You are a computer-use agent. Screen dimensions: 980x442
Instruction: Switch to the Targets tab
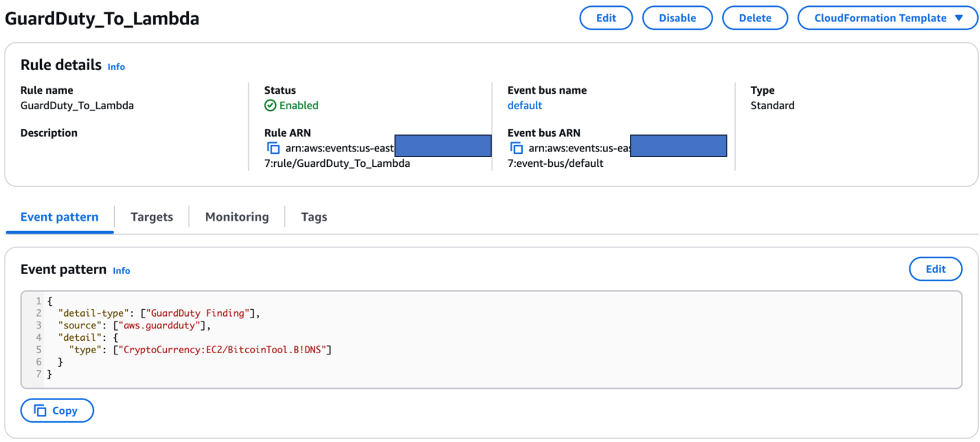pyautogui.click(x=151, y=217)
